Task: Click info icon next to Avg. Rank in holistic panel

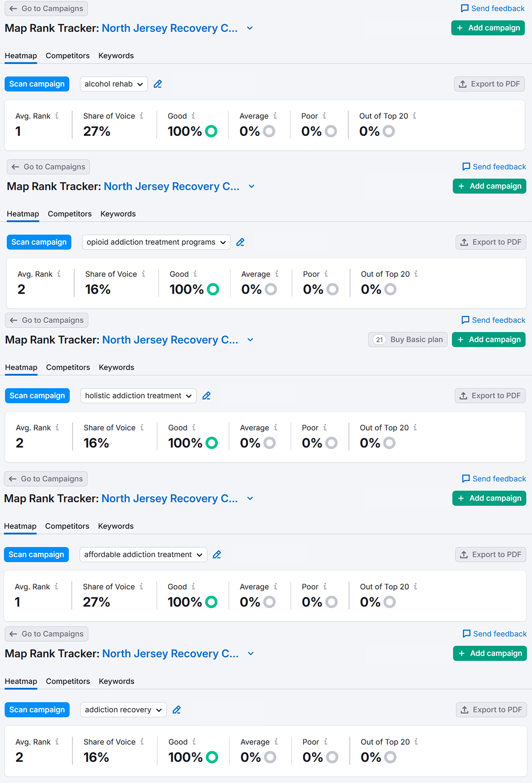Action: point(57,427)
